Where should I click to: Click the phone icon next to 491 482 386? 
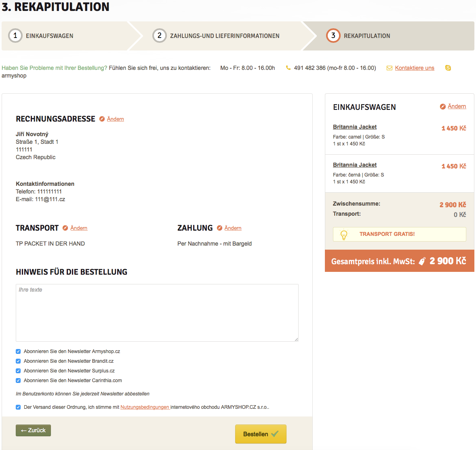coord(288,68)
